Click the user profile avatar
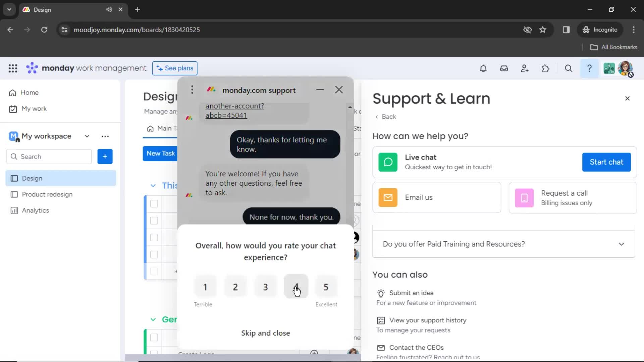Image resolution: width=644 pixels, height=362 pixels. 625,68
